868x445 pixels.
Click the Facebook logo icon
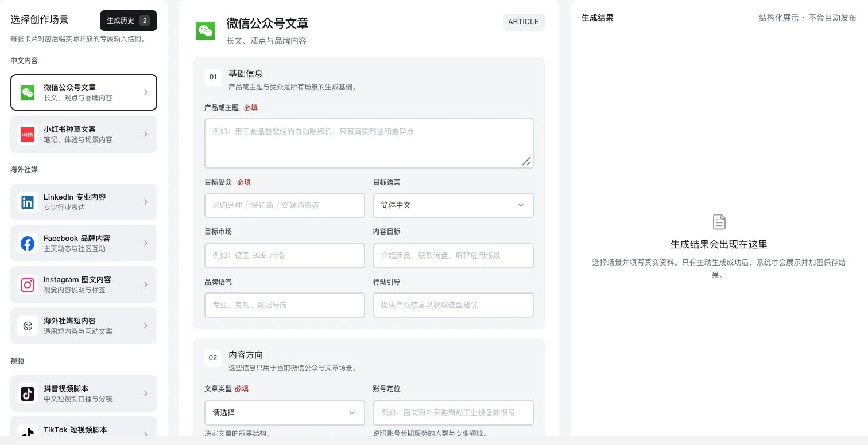[28, 243]
